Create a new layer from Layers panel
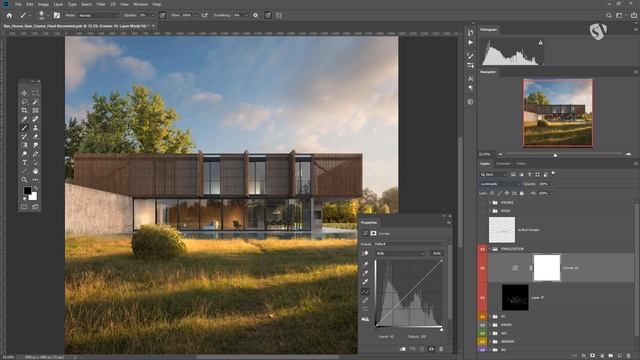Image resolution: width=640 pixels, height=360 pixels. tap(620, 356)
